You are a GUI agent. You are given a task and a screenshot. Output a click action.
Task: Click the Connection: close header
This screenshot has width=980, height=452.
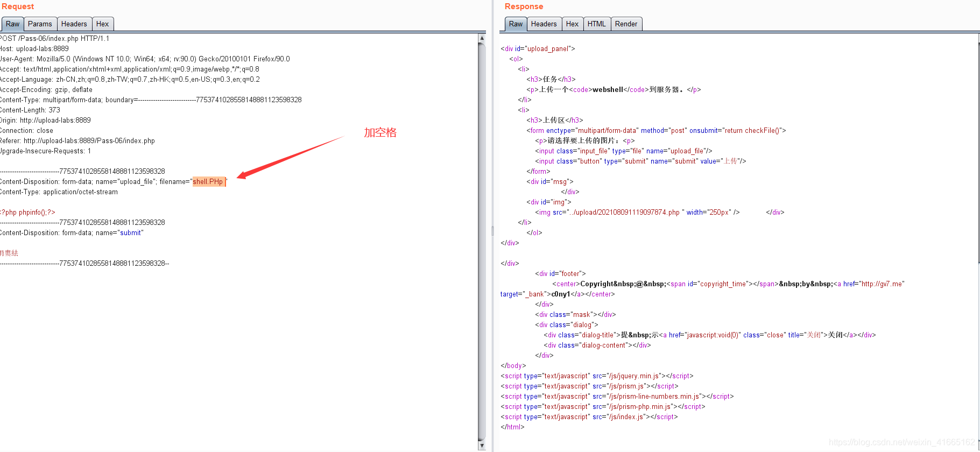pos(27,131)
